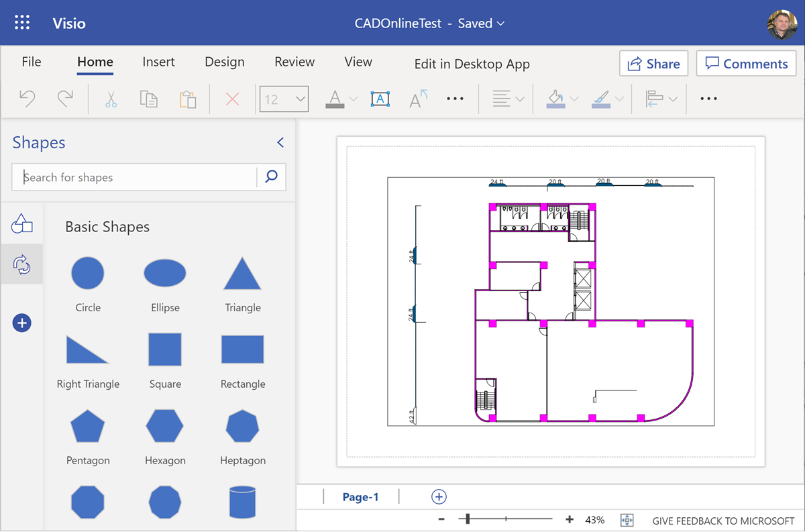Switch to the Review tab
Screen dimensions: 805x532
294,62
